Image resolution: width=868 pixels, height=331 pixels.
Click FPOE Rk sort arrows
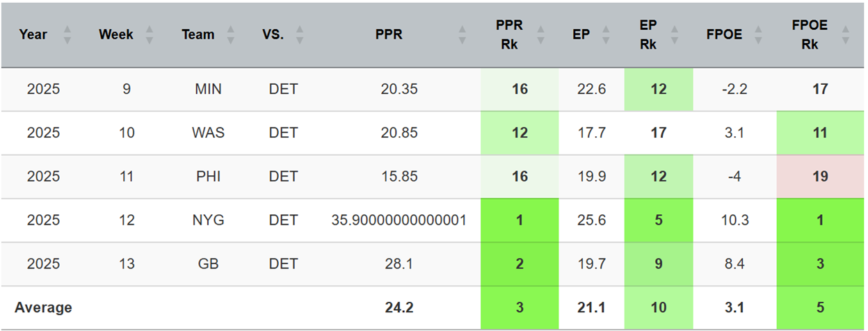tap(845, 35)
